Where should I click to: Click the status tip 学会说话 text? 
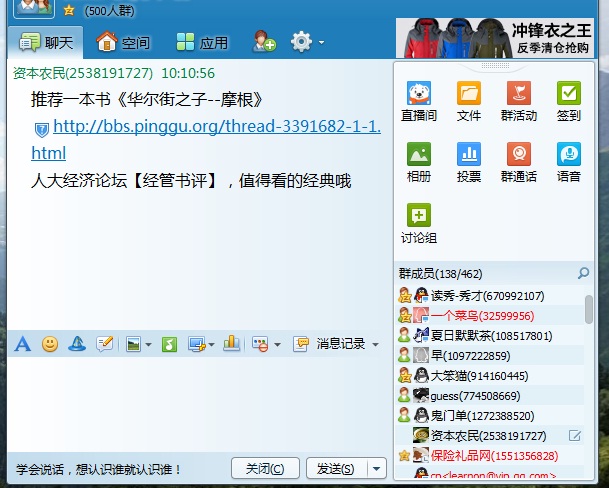pos(98,469)
